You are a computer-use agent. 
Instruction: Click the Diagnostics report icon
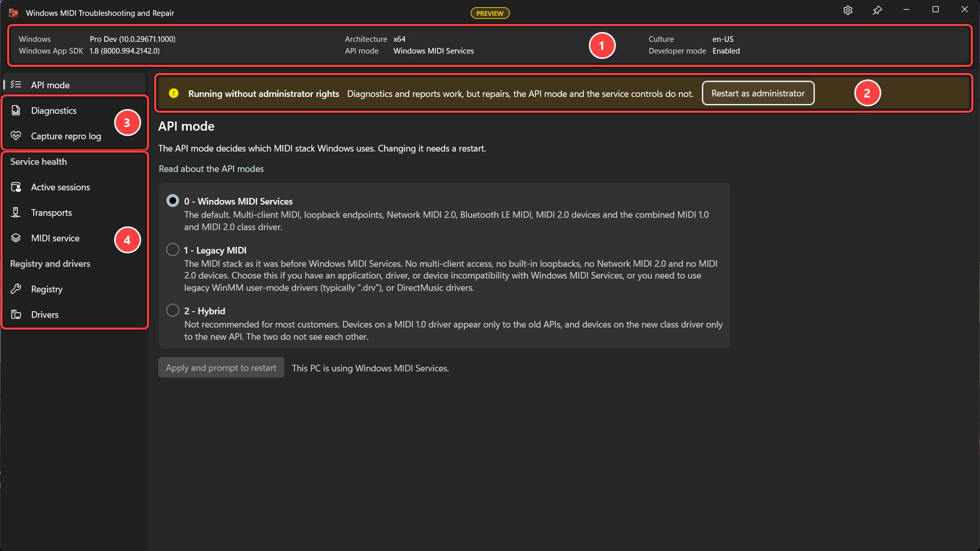pos(16,110)
